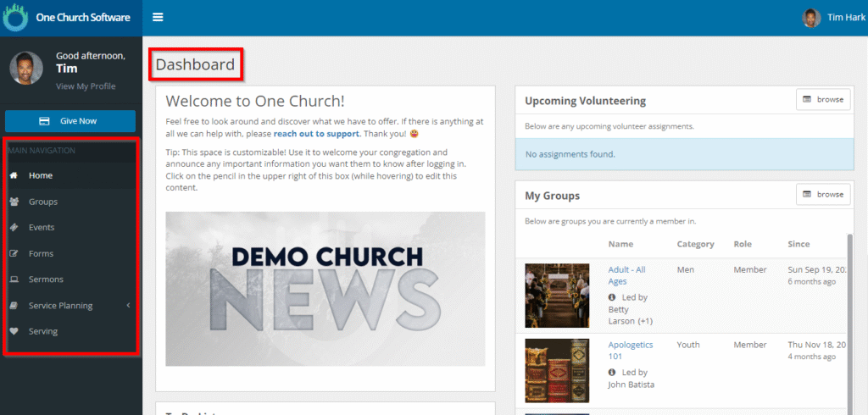
Task: Click the Upcoming Volunteering panel title
Action: (585, 102)
